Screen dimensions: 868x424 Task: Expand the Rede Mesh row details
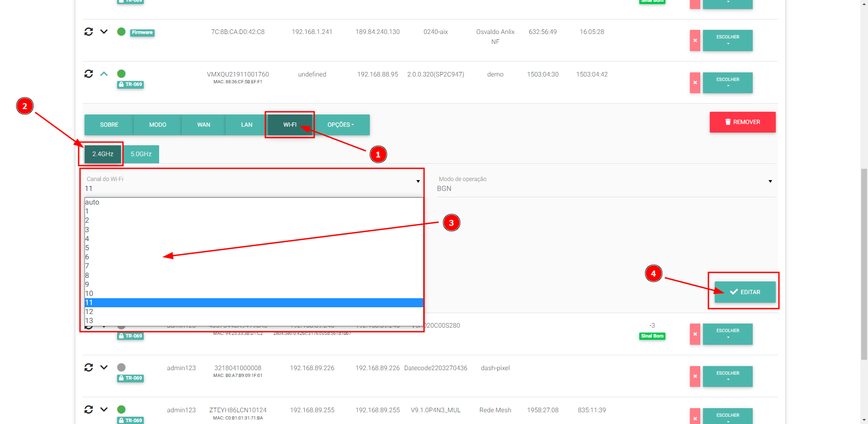coord(104,410)
